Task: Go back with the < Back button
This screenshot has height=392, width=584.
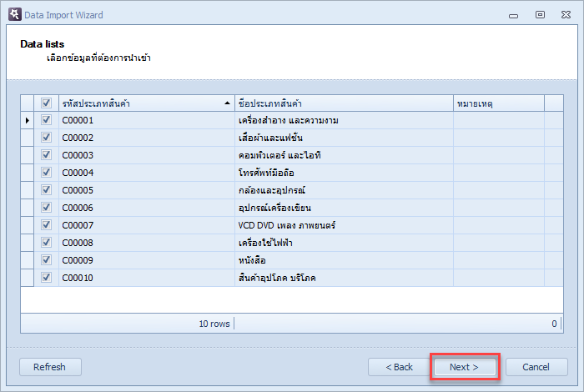Action: pyautogui.click(x=399, y=367)
